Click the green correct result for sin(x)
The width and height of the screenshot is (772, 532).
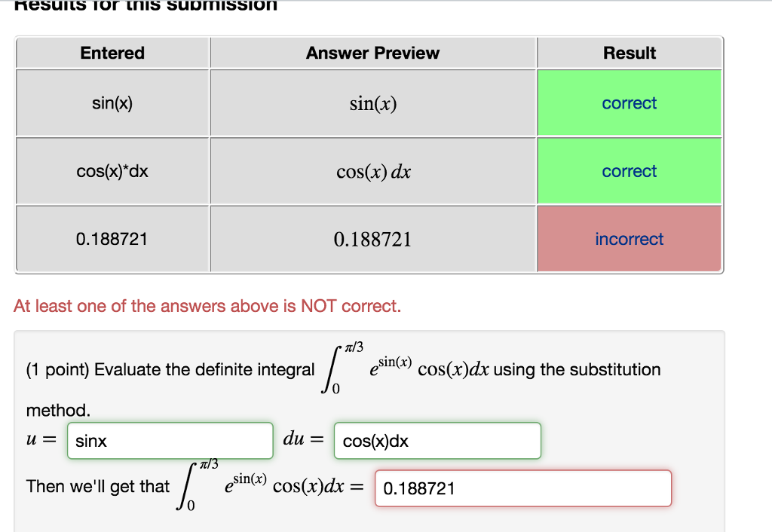[629, 102]
